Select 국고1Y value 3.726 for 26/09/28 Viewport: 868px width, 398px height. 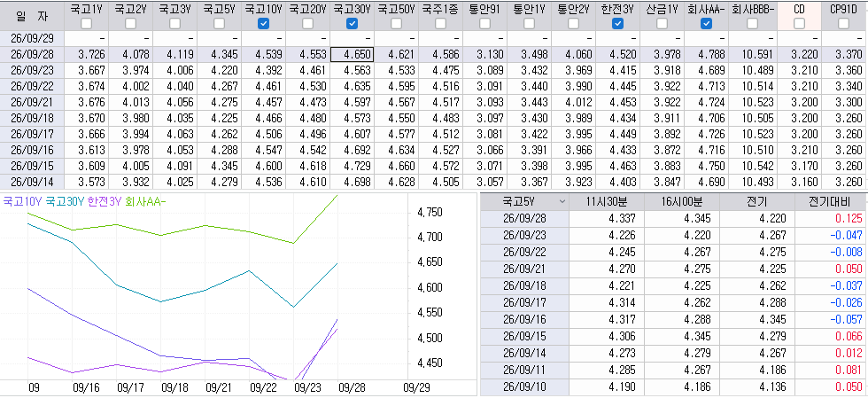[87, 54]
